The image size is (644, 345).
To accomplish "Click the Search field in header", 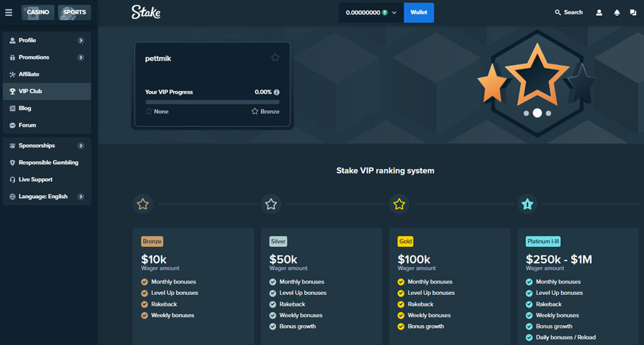I will pos(569,12).
